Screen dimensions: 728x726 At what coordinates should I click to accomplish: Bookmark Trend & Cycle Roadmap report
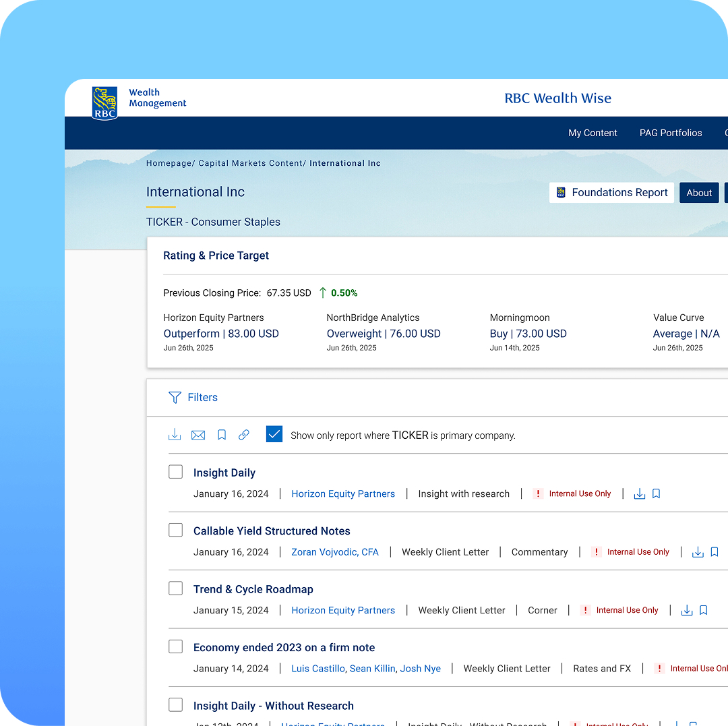pyautogui.click(x=703, y=611)
